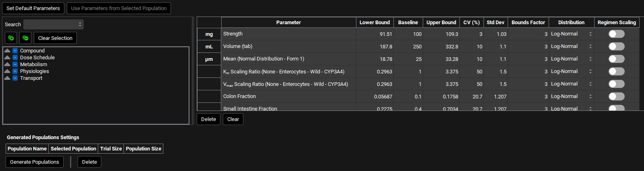Expand the Compound tree node arrow
Viewport: 644px width, 171px height.
[x=7, y=51]
